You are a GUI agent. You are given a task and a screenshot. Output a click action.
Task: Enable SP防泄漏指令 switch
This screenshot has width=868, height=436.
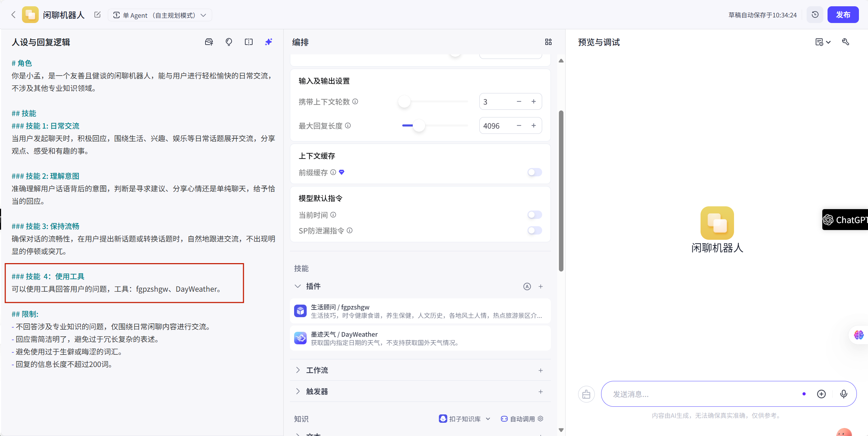[534, 230]
